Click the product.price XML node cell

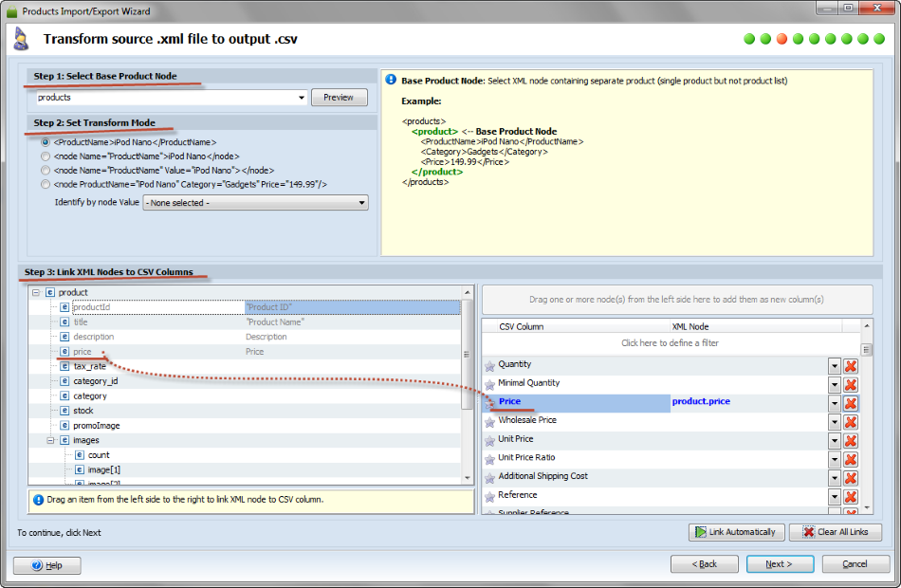[x=748, y=402]
